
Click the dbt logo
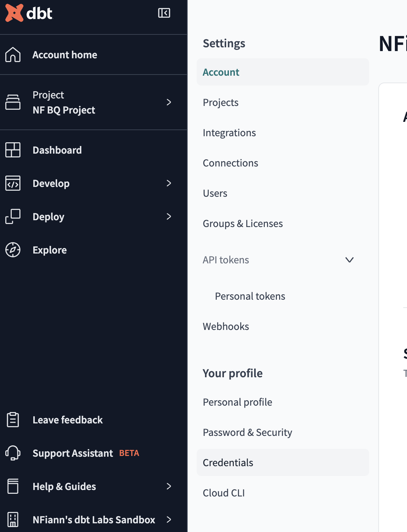(x=28, y=13)
